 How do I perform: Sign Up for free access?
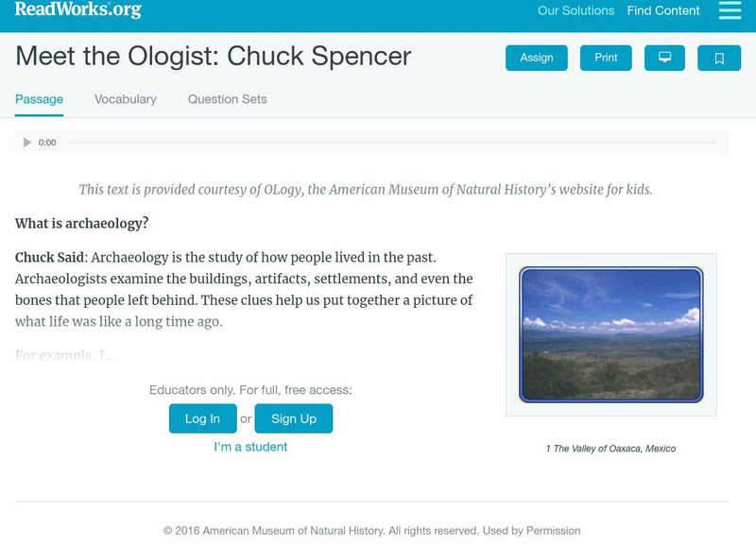294,418
